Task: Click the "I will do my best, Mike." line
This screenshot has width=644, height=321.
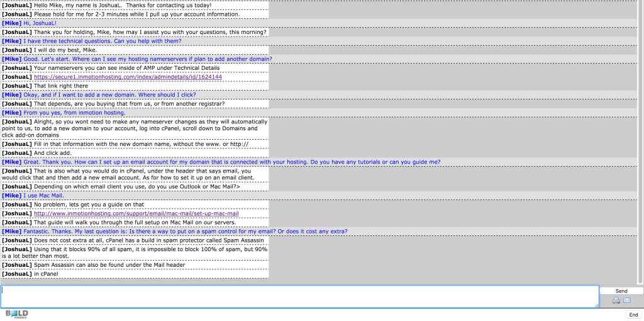Action: [65, 50]
